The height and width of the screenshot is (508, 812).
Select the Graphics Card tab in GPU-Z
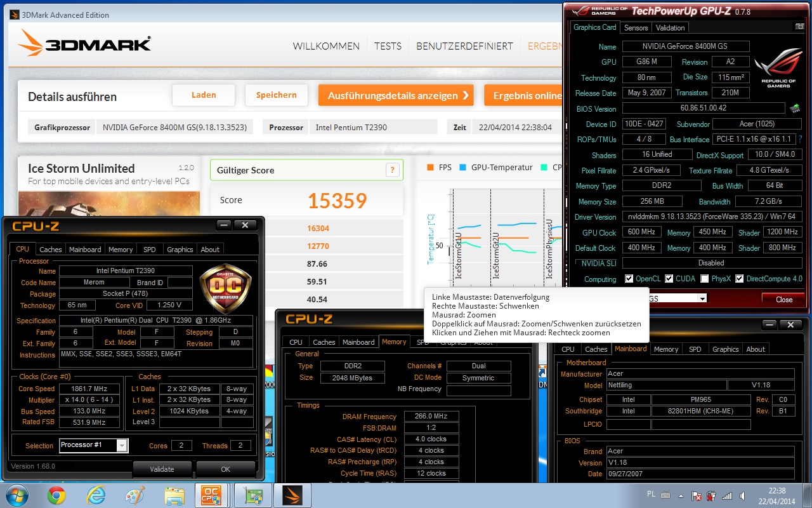click(x=595, y=27)
